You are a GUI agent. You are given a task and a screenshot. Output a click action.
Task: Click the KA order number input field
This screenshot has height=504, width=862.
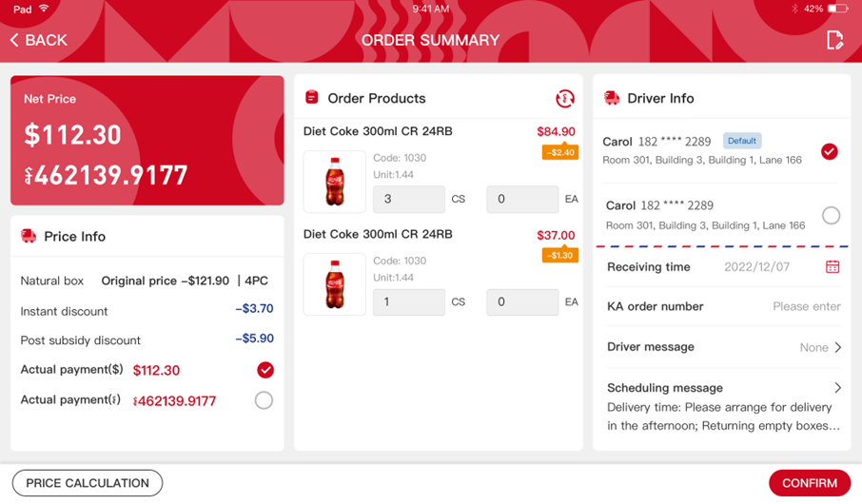tap(806, 306)
